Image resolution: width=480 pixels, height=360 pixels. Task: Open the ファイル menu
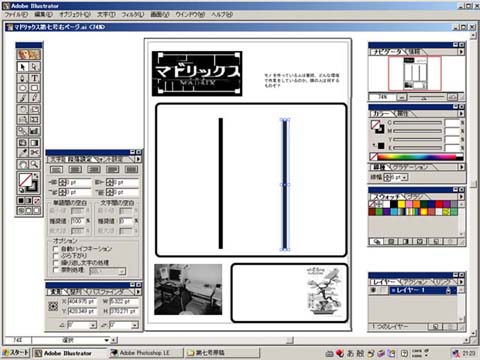click(x=16, y=15)
